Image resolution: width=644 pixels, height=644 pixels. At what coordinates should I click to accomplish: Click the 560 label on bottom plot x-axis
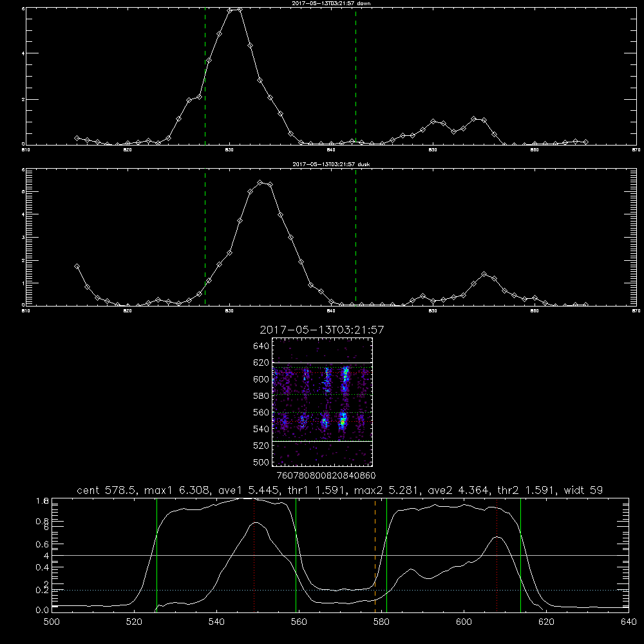(x=299, y=622)
